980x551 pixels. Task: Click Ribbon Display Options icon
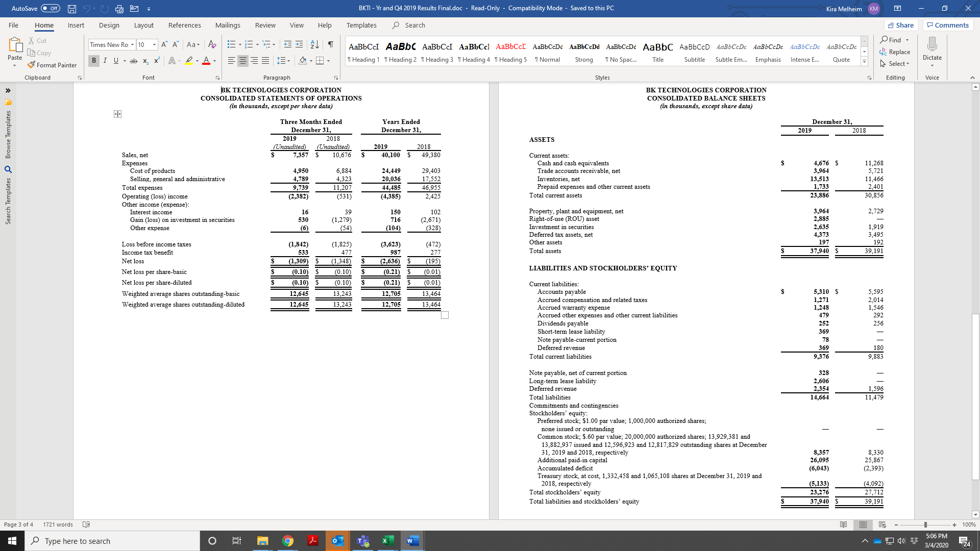point(897,8)
